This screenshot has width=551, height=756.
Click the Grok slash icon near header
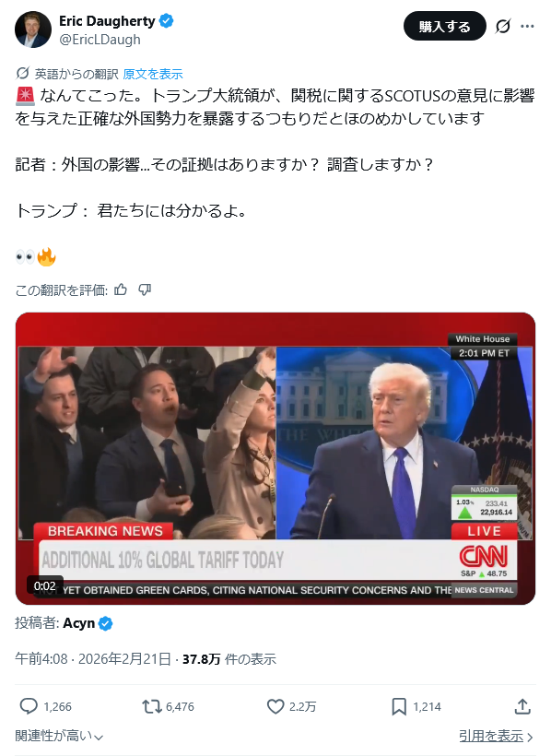[502, 26]
